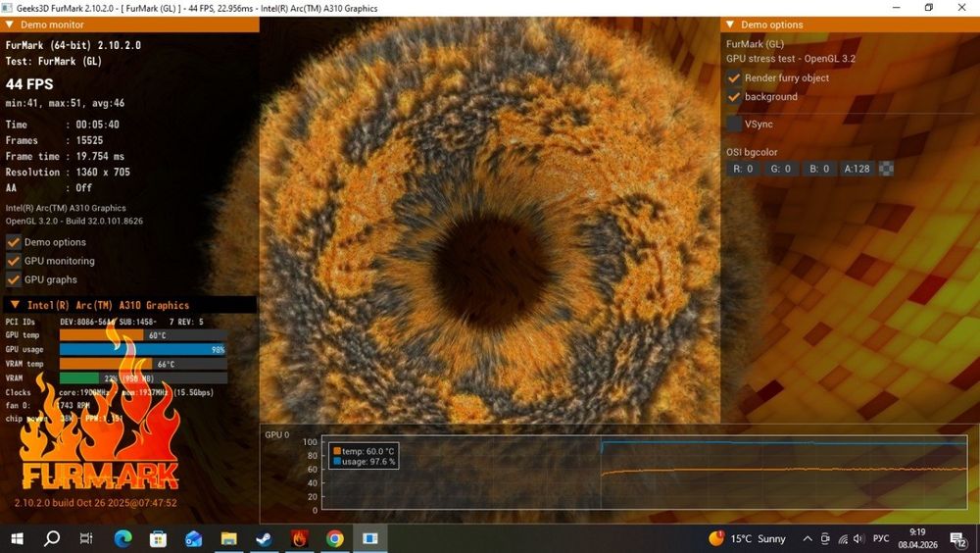Close the FurMark window
The image size is (980, 553).
pyautogui.click(x=962, y=8)
